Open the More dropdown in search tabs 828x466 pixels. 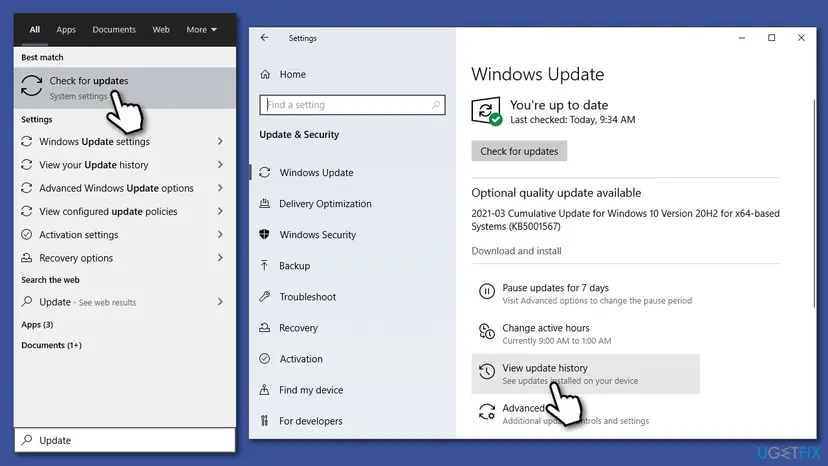(x=201, y=30)
